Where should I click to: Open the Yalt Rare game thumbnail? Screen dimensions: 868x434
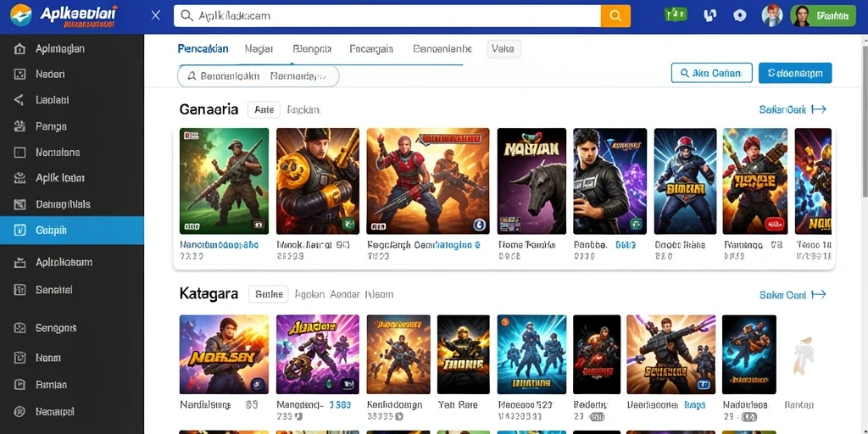(464, 354)
